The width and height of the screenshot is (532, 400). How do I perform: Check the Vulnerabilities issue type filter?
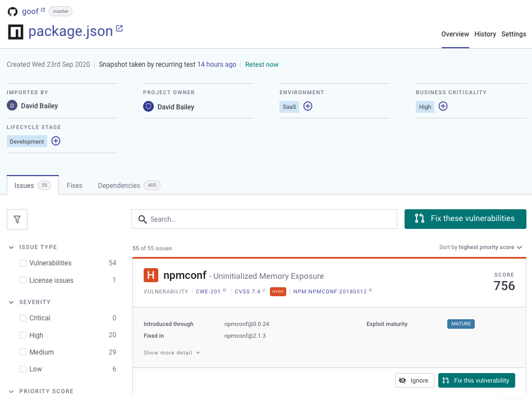[x=22, y=263]
